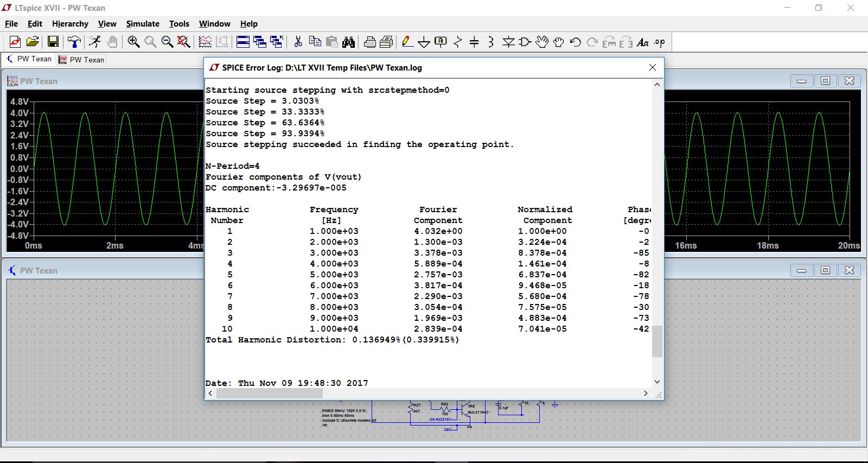The width and height of the screenshot is (868, 463).
Task: Paste with the greyed-out clipboard icon
Action: tap(332, 42)
